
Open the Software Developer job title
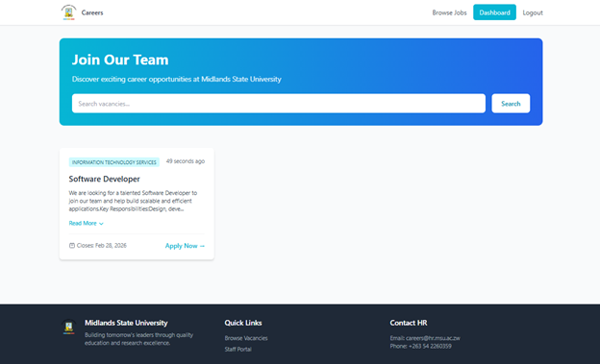pyautogui.click(x=104, y=179)
